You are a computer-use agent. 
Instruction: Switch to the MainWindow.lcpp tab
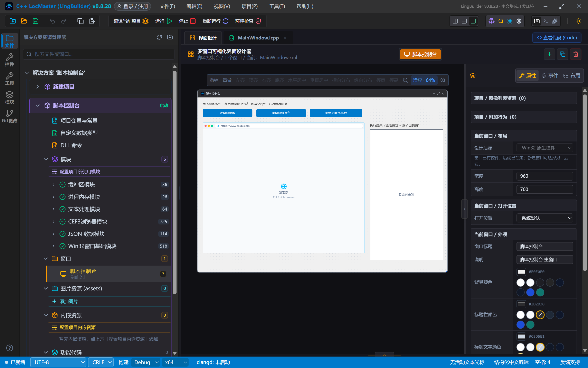tap(258, 38)
